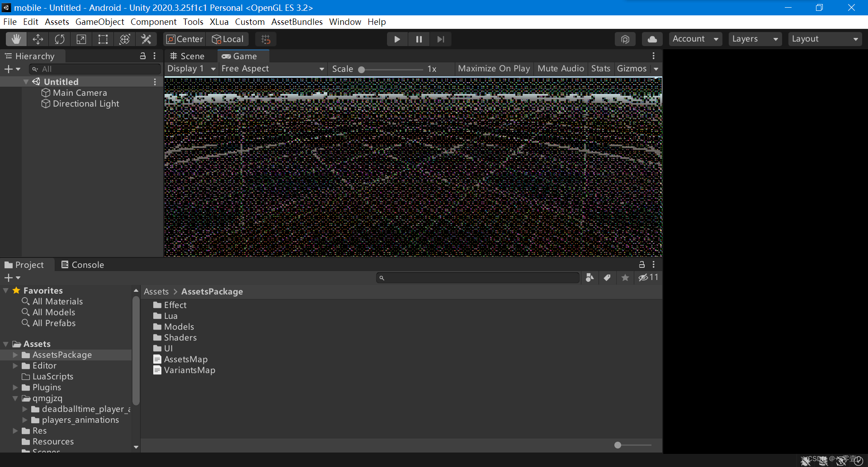The height and width of the screenshot is (467, 868).
Task: Open the XLua menu
Action: pyautogui.click(x=219, y=22)
